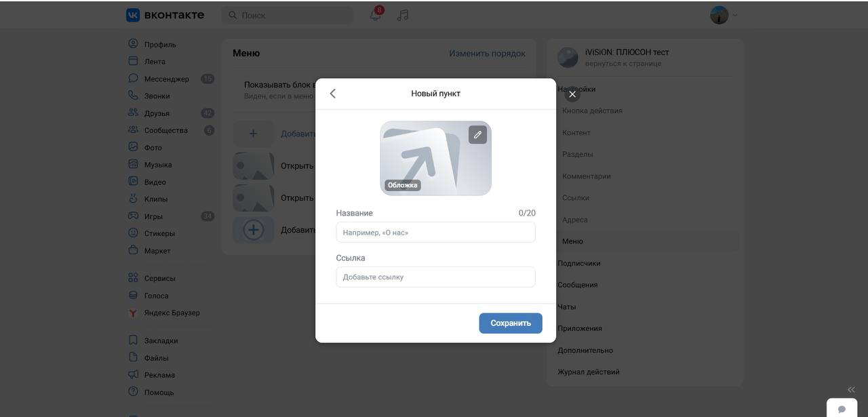Select Кнопка действия settings item
Image resolution: width=868 pixels, height=417 pixels.
click(x=592, y=111)
